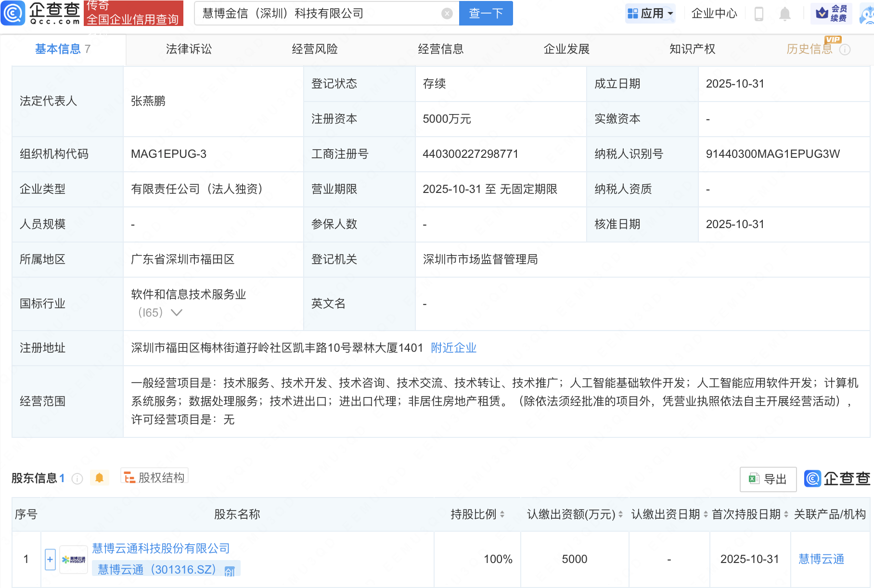Open the notification bell in the top bar
The image size is (874, 588).
[x=784, y=13]
